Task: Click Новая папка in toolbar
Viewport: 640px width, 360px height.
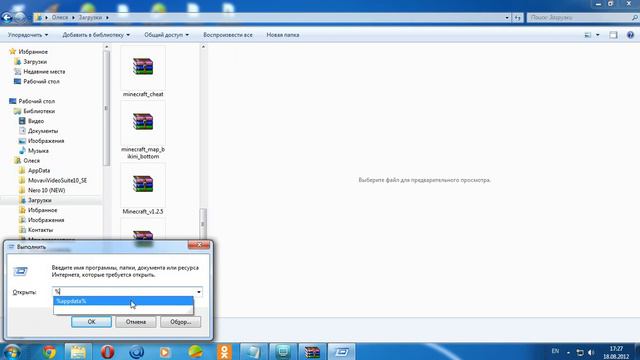Action: [283, 35]
